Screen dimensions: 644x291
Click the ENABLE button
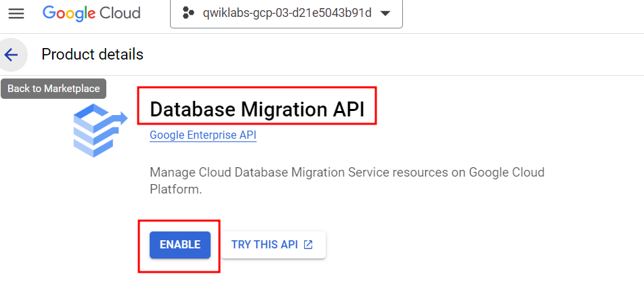pyautogui.click(x=180, y=245)
